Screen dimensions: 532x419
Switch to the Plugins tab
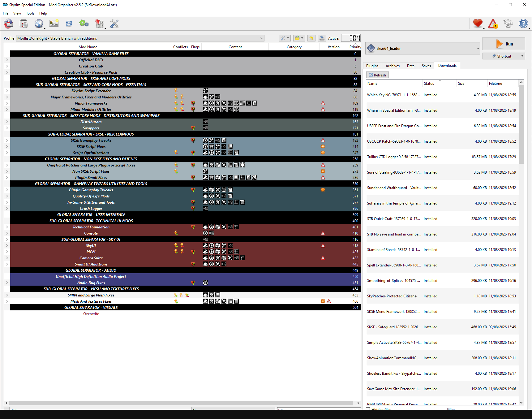point(372,66)
